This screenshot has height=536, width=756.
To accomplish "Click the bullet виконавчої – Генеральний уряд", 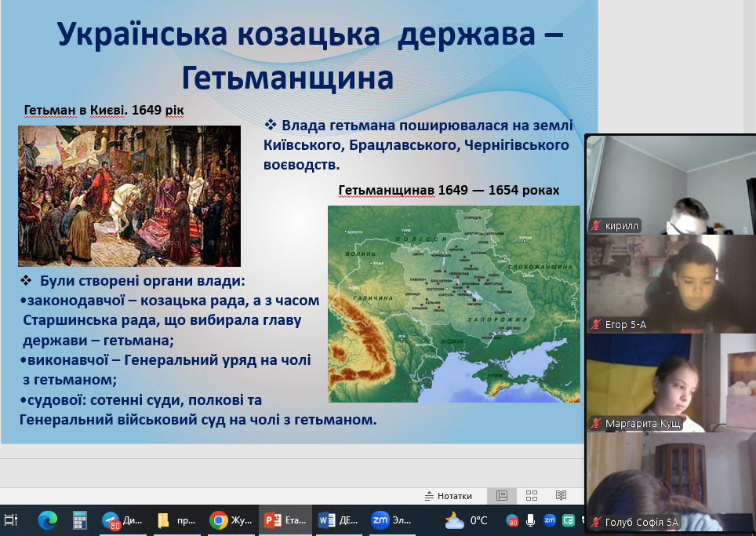I will tap(165, 360).
